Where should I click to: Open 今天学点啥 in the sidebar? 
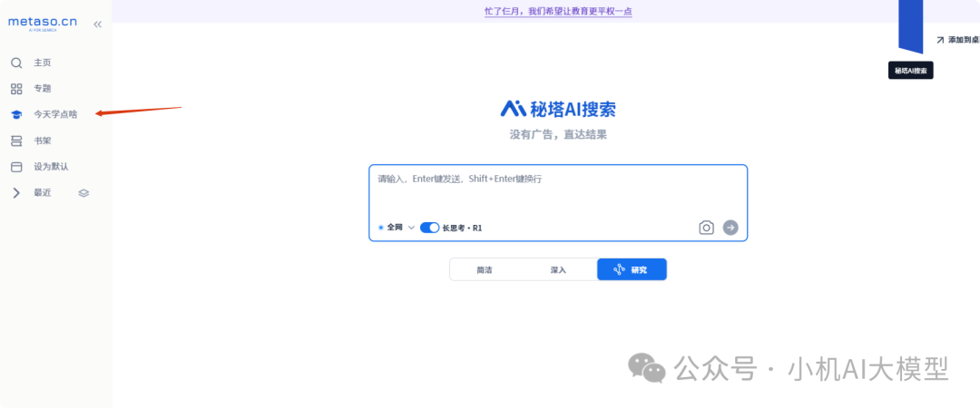(x=55, y=115)
